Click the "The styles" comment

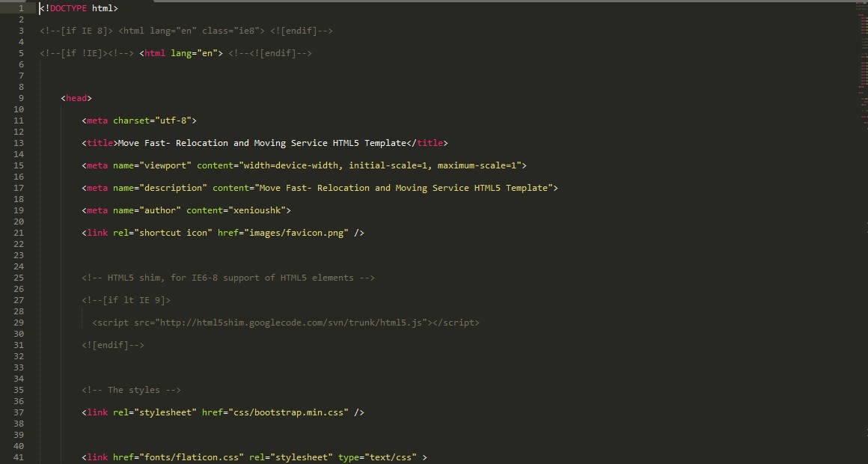[131, 390]
